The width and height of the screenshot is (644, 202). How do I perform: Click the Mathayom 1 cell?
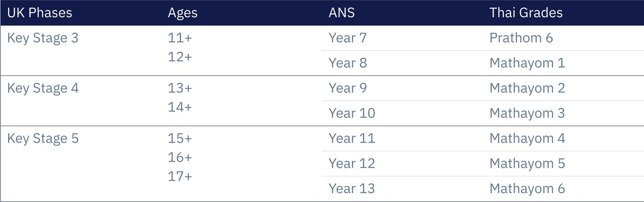527,63
